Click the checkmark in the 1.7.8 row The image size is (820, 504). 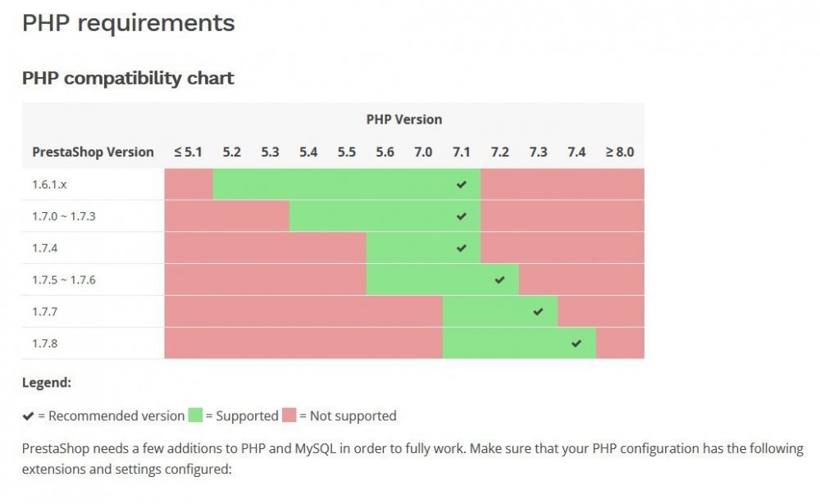coord(576,344)
